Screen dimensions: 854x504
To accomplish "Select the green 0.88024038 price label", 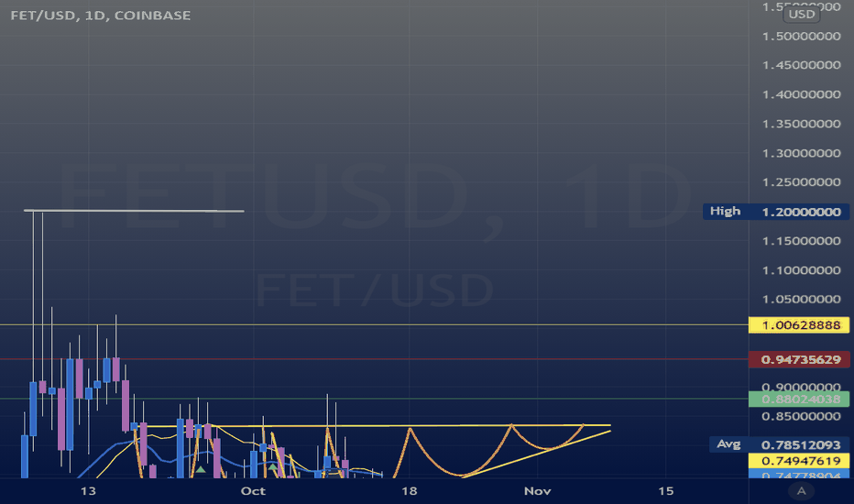I will click(799, 399).
